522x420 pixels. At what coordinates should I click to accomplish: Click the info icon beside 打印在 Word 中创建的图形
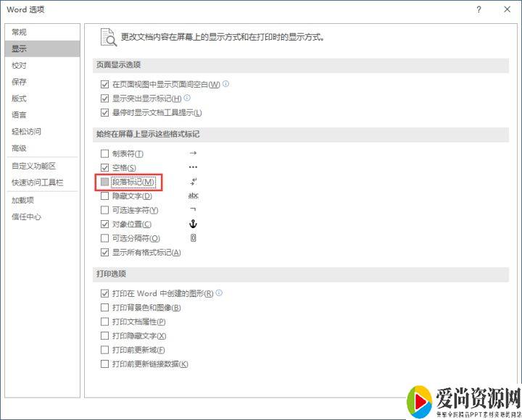[x=219, y=293]
